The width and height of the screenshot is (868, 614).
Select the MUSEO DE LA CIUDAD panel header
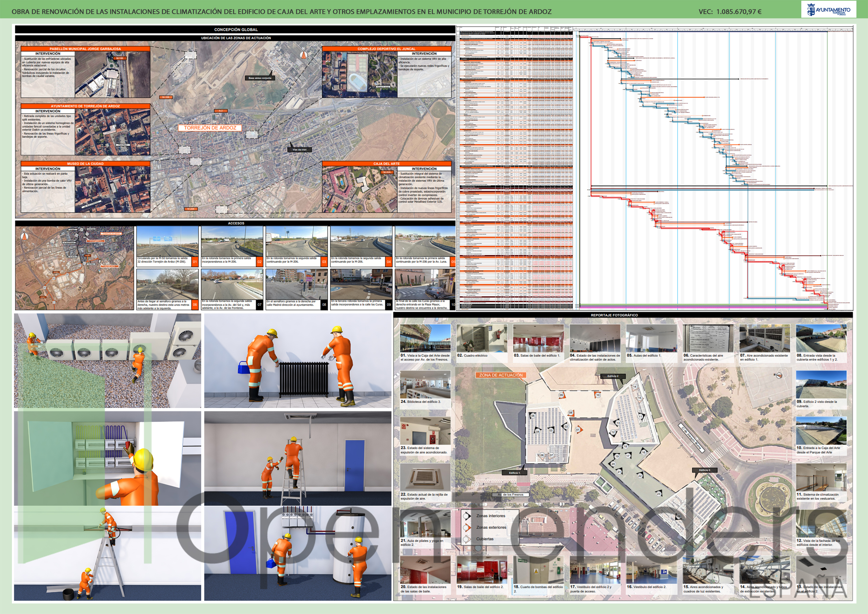click(x=85, y=164)
